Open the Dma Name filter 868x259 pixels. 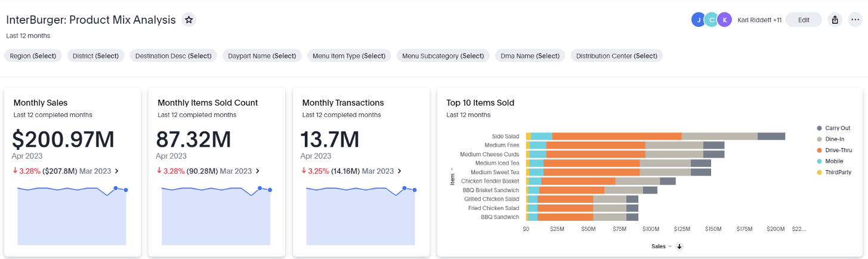click(x=530, y=55)
